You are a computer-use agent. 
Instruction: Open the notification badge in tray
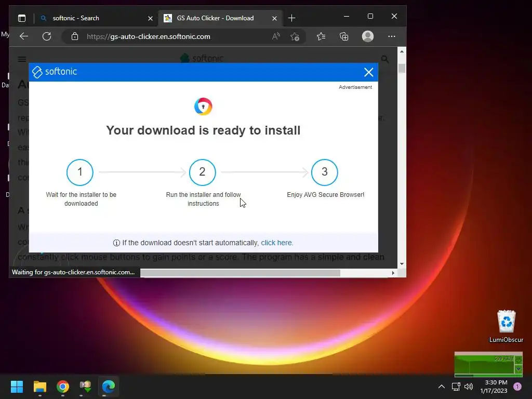(x=517, y=387)
